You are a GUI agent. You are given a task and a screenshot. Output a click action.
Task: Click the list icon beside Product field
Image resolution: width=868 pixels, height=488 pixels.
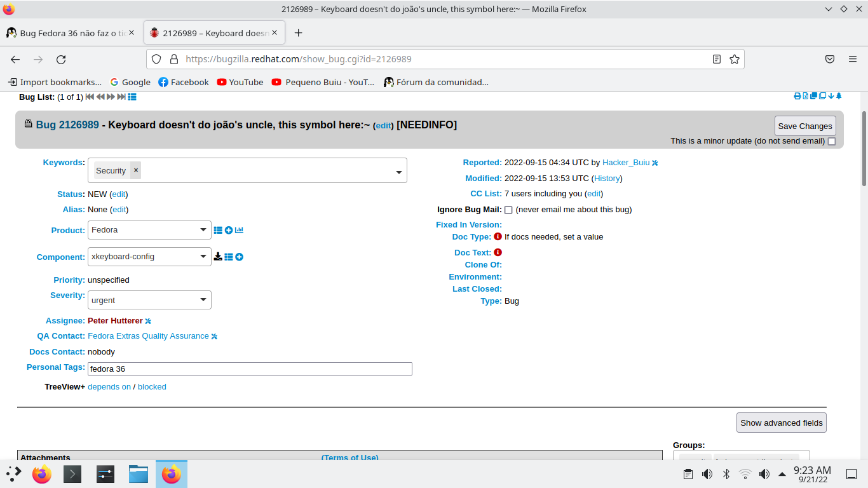click(218, 230)
